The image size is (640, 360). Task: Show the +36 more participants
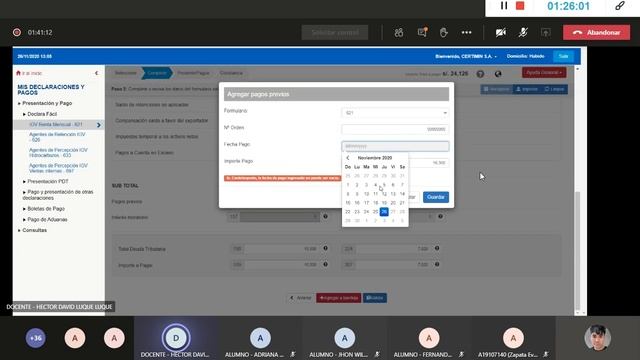tap(36, 338)
